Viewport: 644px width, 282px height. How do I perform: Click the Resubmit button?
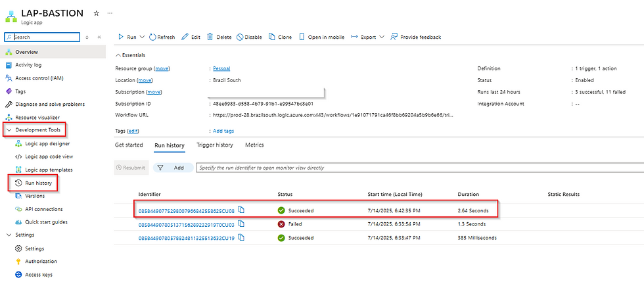131,168
